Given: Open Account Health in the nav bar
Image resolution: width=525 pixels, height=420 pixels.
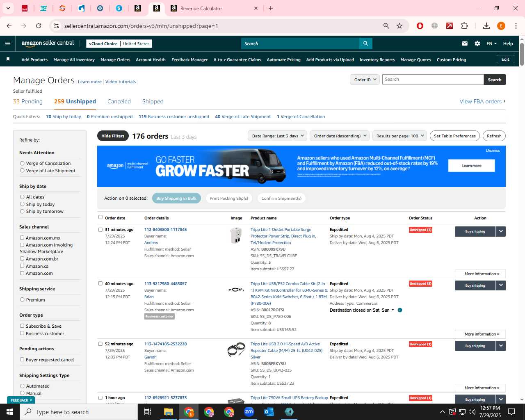Looking at the screenshot, I should point(151,59).
